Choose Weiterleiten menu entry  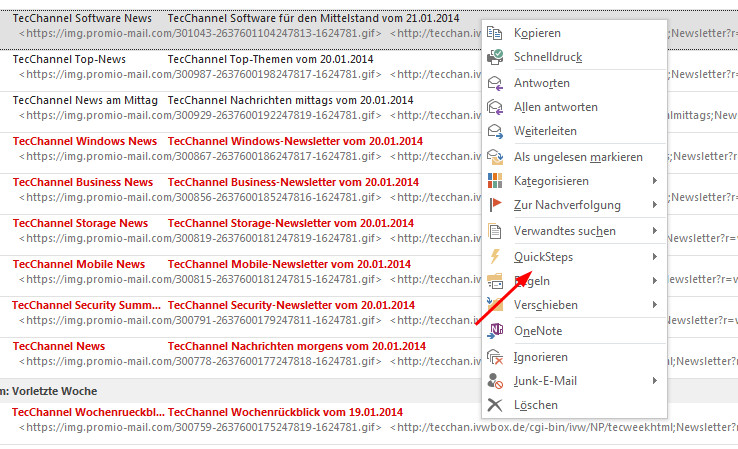point(574,131)
